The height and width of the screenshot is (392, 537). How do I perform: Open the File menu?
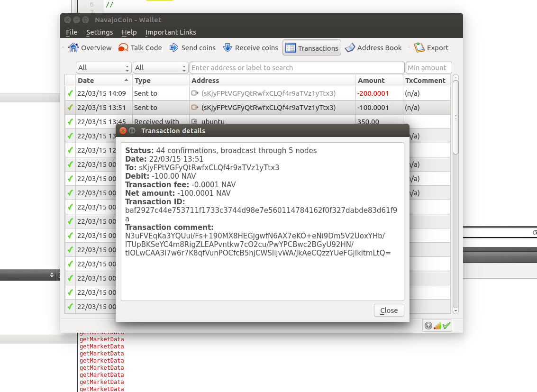tap(72, 32)
